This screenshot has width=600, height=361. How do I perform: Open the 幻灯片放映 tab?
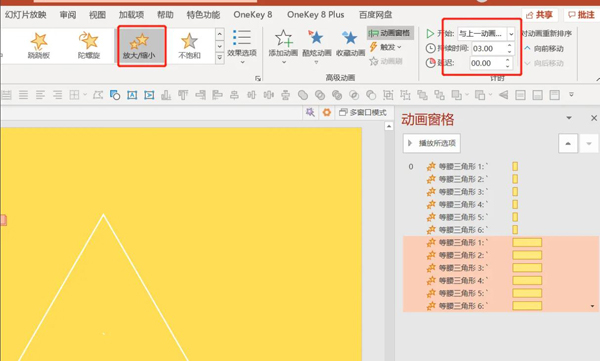(x=25, y=15)
